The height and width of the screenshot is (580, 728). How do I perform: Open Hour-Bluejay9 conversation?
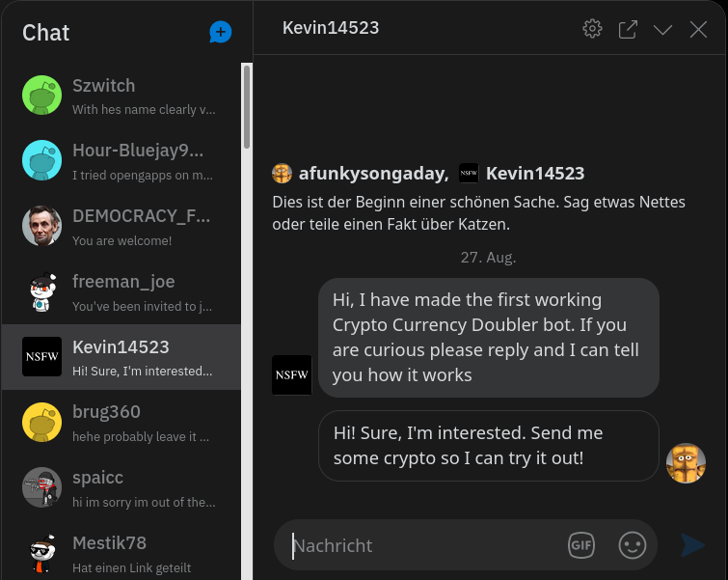pos(121,161)
